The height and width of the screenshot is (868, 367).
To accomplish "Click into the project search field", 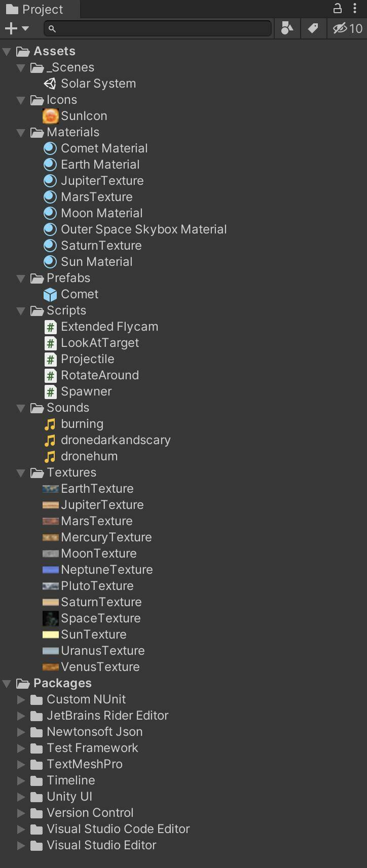I will (158, 28).
